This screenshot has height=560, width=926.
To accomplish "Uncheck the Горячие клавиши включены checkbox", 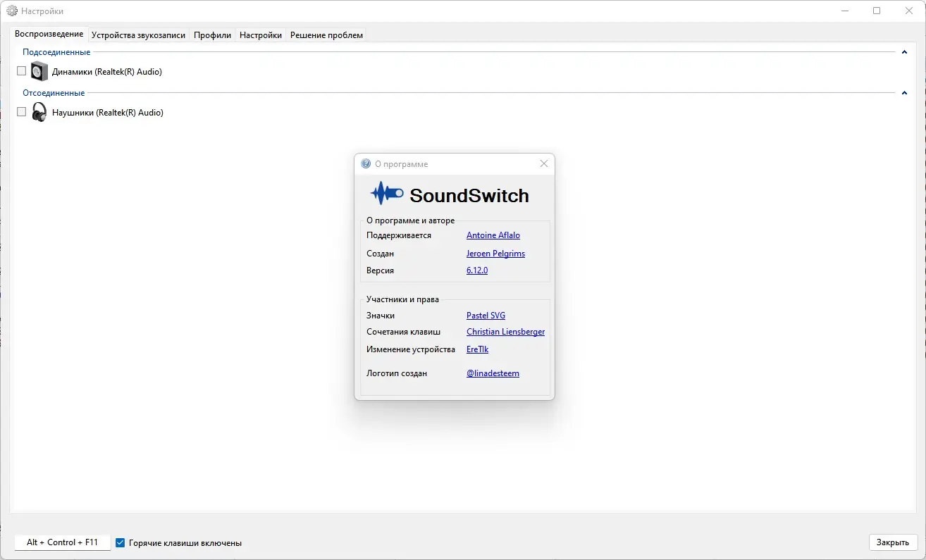I will (x=121, y=543).
